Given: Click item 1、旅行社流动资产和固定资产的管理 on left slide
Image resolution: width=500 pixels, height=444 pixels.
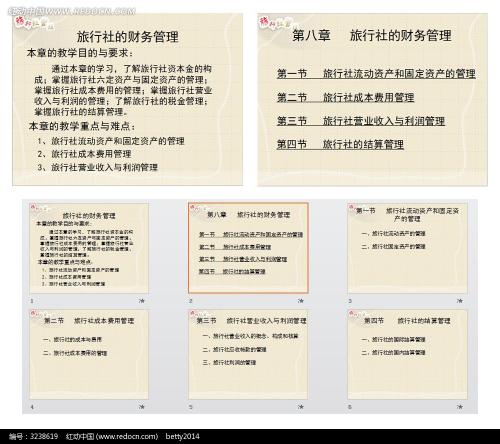Looking at the screenshot, I should pyautogui.click(x=111, y=141).
